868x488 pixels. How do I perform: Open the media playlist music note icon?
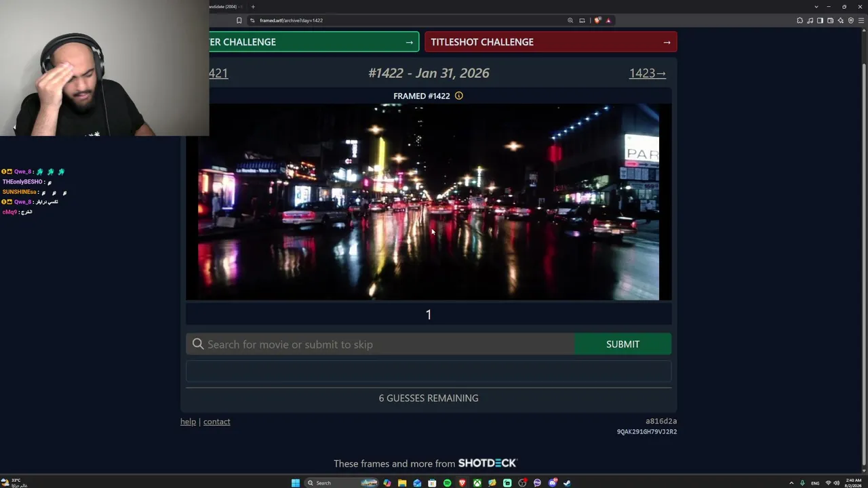(x=810, y=20)
